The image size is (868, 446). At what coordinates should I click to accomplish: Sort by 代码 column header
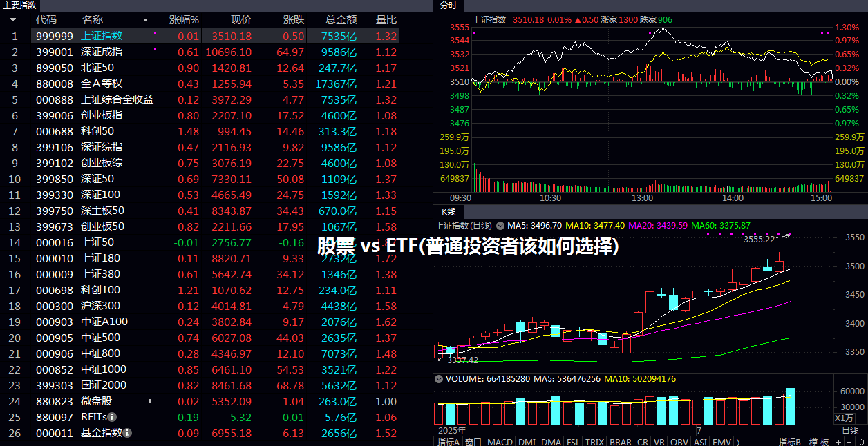click(x=46, y=20)
